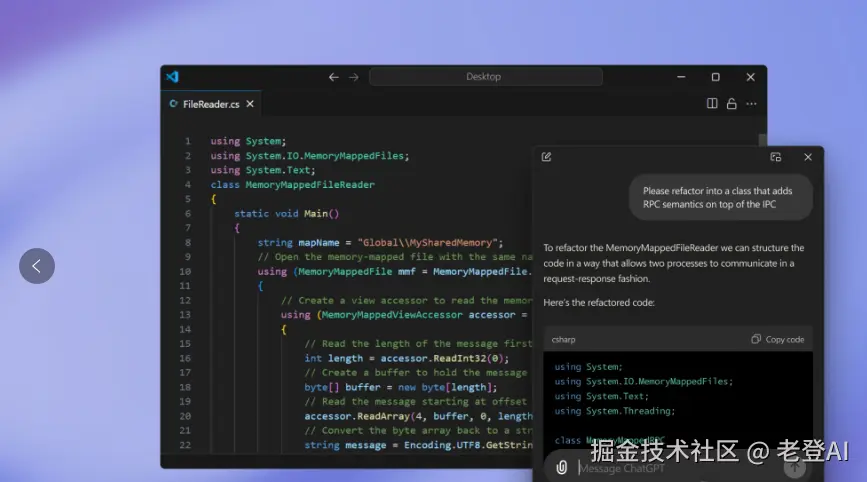Click the Message ChatGPT input field
The image size is (867, 482).
[x=678, y=468]
